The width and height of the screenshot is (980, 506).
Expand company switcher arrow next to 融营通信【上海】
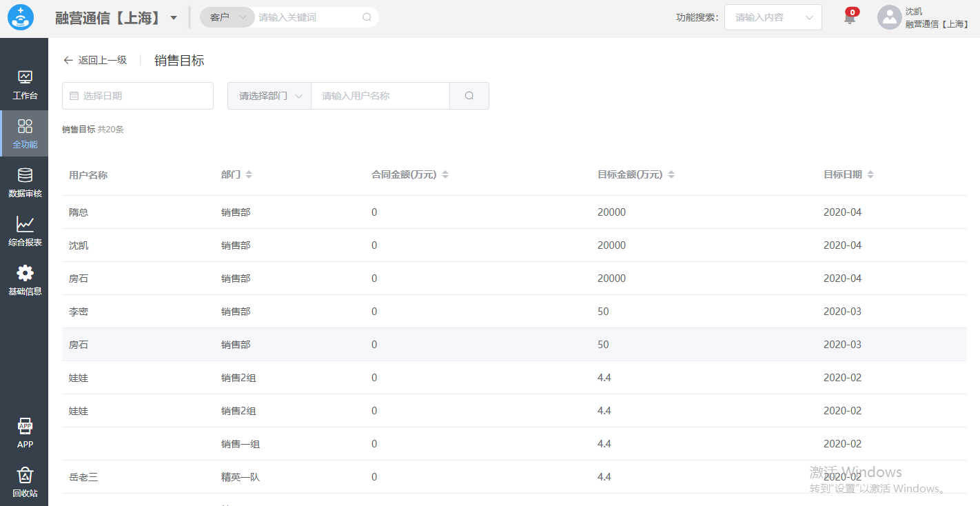[174, 17]
